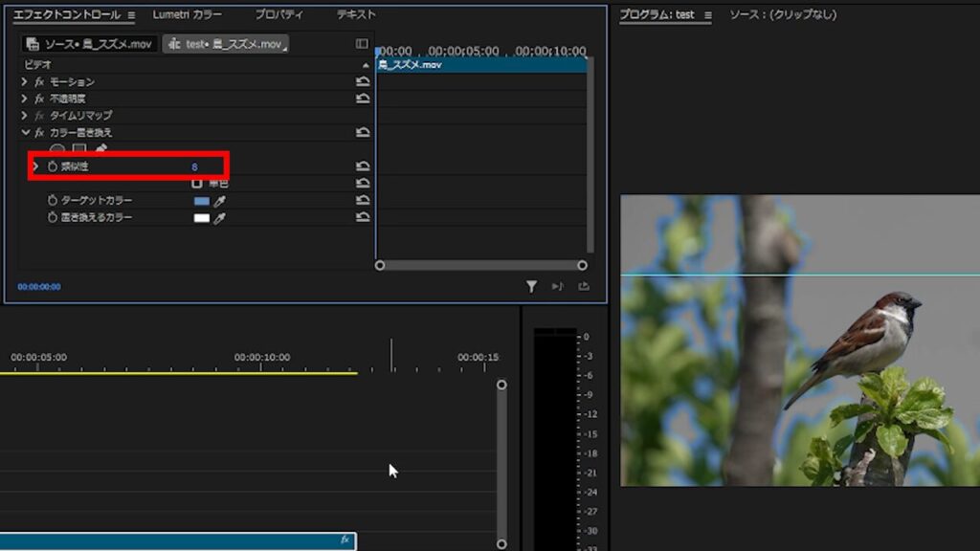The image size is (980, 551).
Task: Reset the 類似性 parameter
Action: click(x=363, y=166)
